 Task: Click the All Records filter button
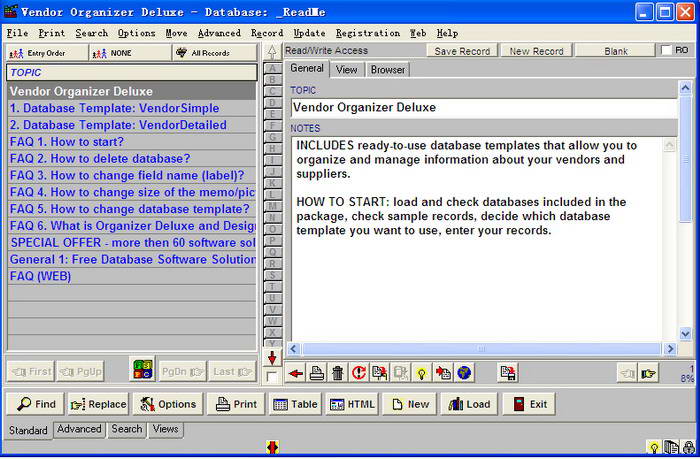[x=214, y=53]
